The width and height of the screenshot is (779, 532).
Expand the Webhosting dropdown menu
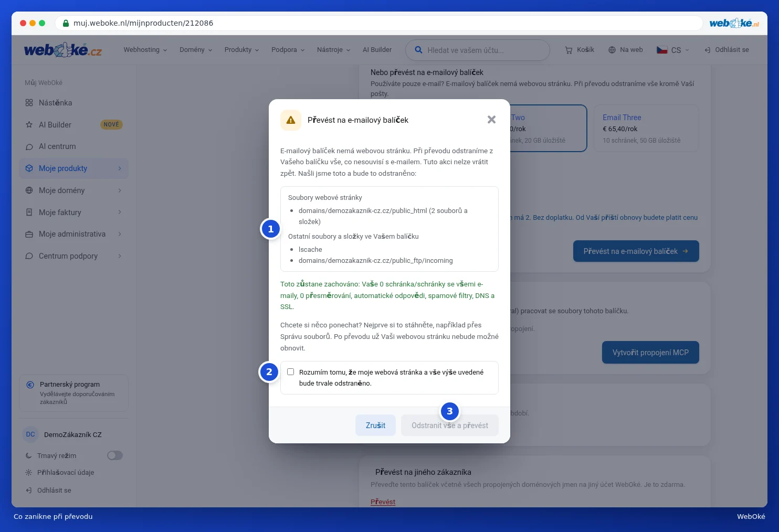(x=145, y=50)
